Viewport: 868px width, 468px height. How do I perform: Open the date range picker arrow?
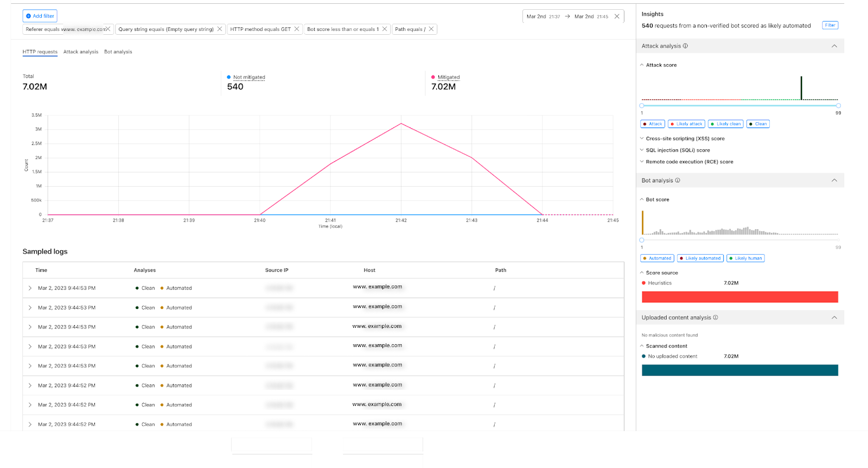pyautogui.click(x=567, y=16)
